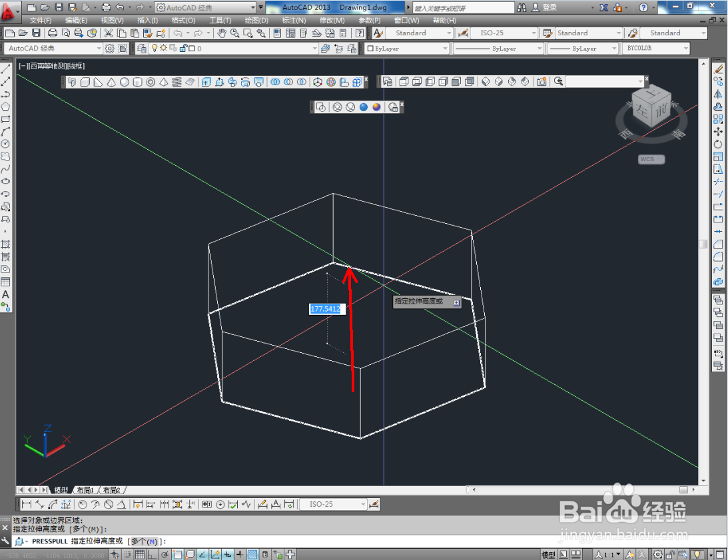Viewport: 728px width, 560px height.
Task: Click the vertical scrollbar thumb of viewport
Action: 703,244
